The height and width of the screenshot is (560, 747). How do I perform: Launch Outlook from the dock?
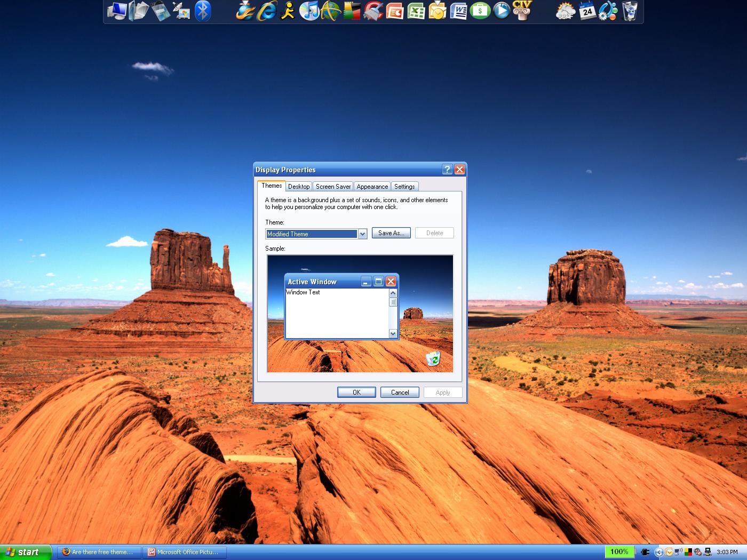pyautogui.click(x=438, y=11)
